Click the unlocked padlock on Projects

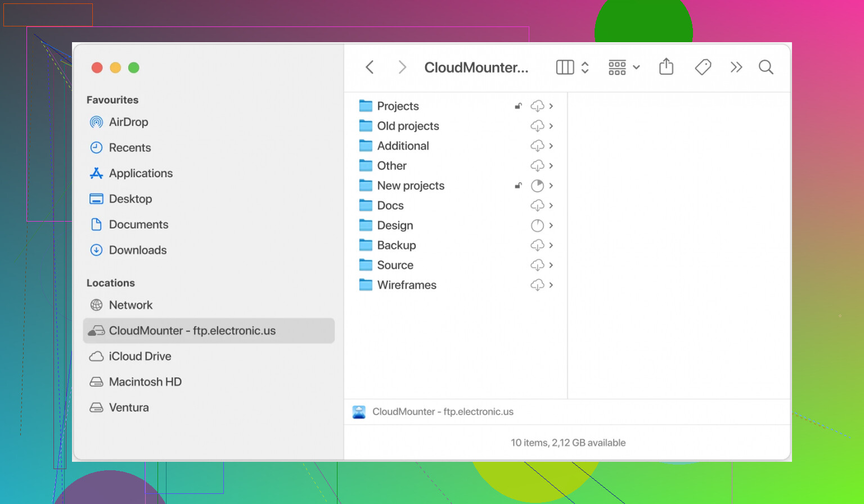(518, 106)
